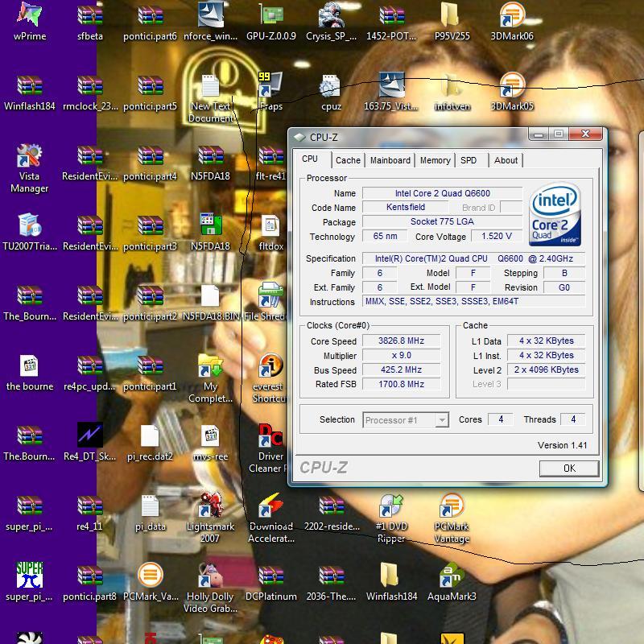Screen dimensions: 644x644
Task: Click the 'Version 1.41' label
Action: point(562,445)
